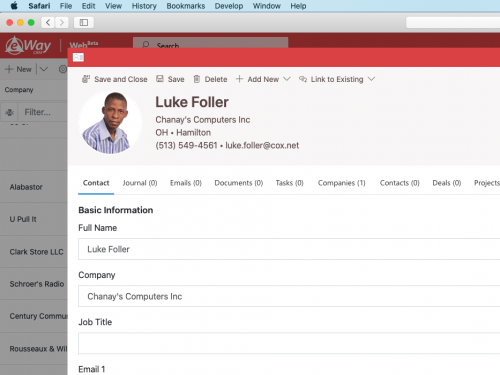Click the Link to Existing chain icon

[x=303, y=79]
